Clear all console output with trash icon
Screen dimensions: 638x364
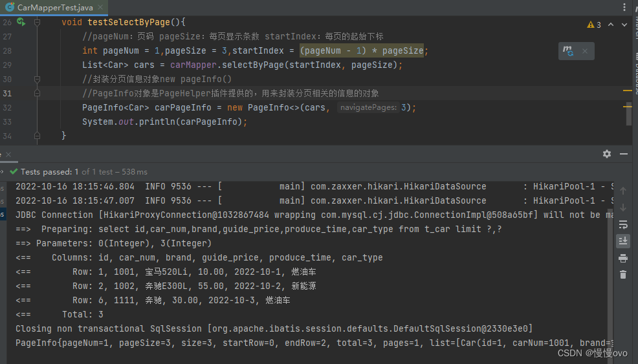coord(623,275)
